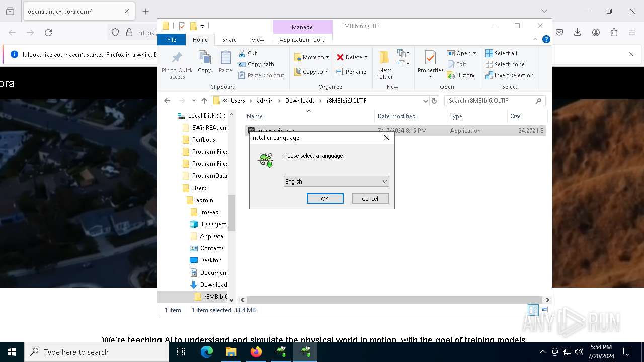Open the File tab in Explorer
This screenshot has height=362, width=644.
(172, 40)
